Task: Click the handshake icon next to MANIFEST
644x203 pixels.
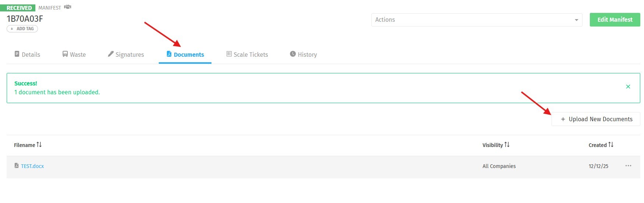Action: coord(67,7)
